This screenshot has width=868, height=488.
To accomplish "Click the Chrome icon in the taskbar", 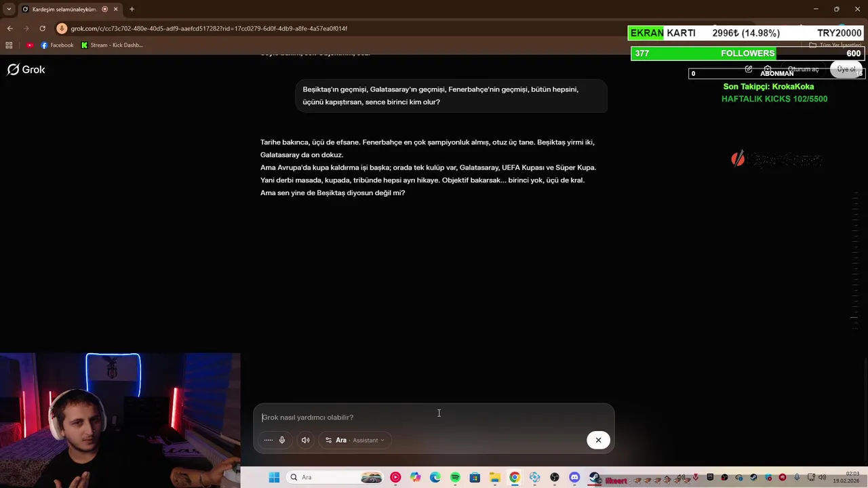I will point(515,477).
